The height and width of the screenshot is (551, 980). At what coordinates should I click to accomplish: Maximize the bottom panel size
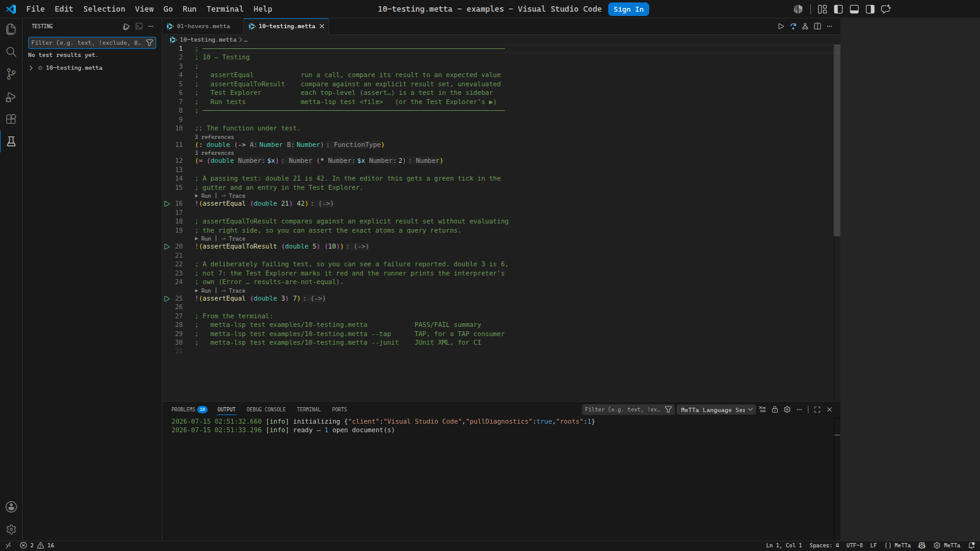pos(817,410)
